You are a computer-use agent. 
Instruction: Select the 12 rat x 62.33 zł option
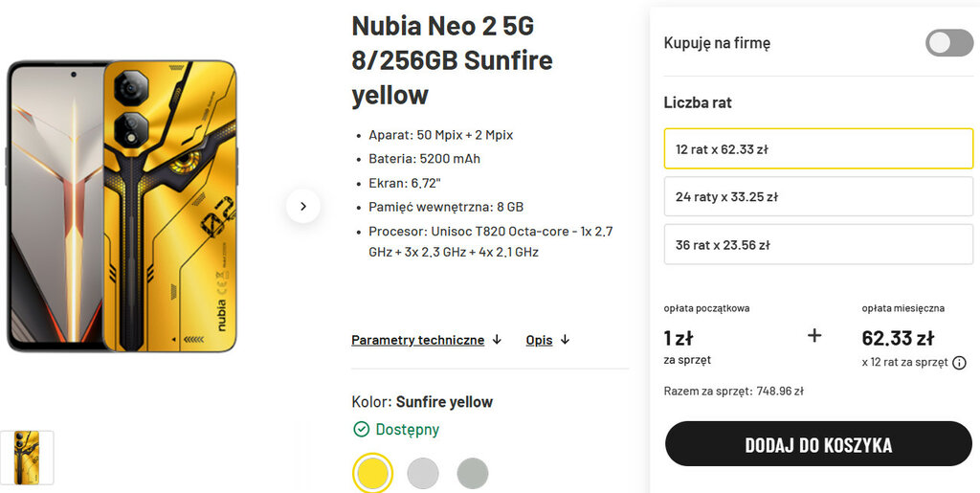tap(818, 148)
